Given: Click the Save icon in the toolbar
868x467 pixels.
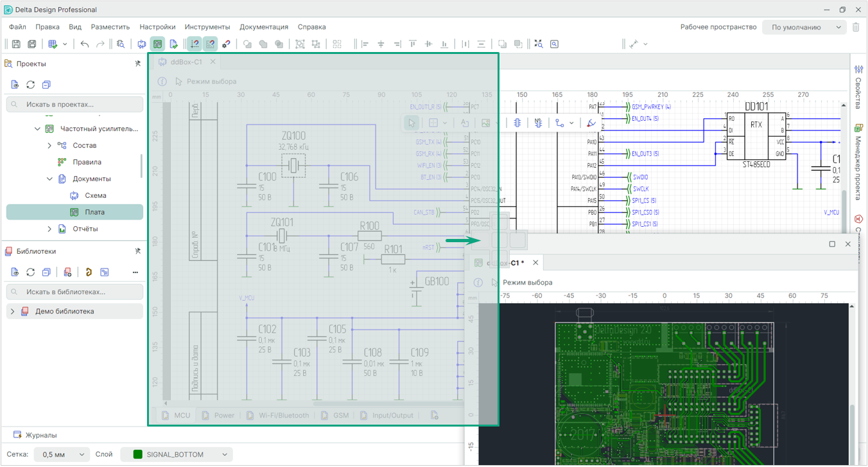Looking at the screenshot, I should [16, 44].
